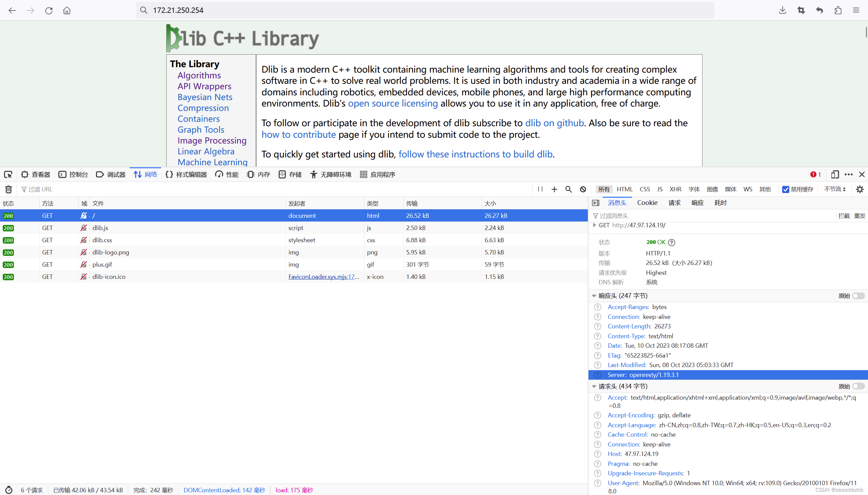Open the Bayesian Nets sidebar link
This screenshot has height=495, width=868.
click(205, 97)
